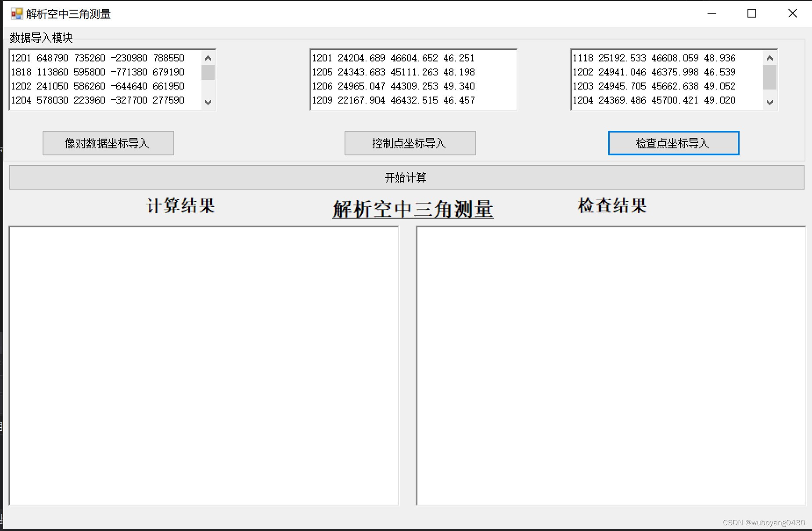
Task: Maximize the 解析空中三角测量 window
Action: 752,14
